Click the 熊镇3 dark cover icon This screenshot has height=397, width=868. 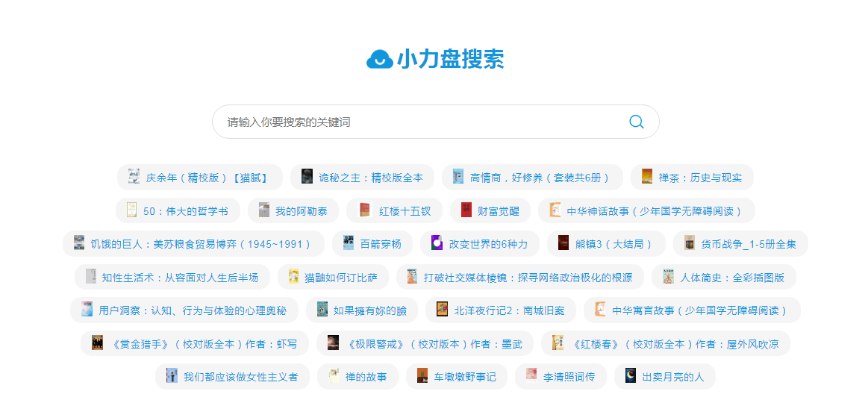coord(563,243)
